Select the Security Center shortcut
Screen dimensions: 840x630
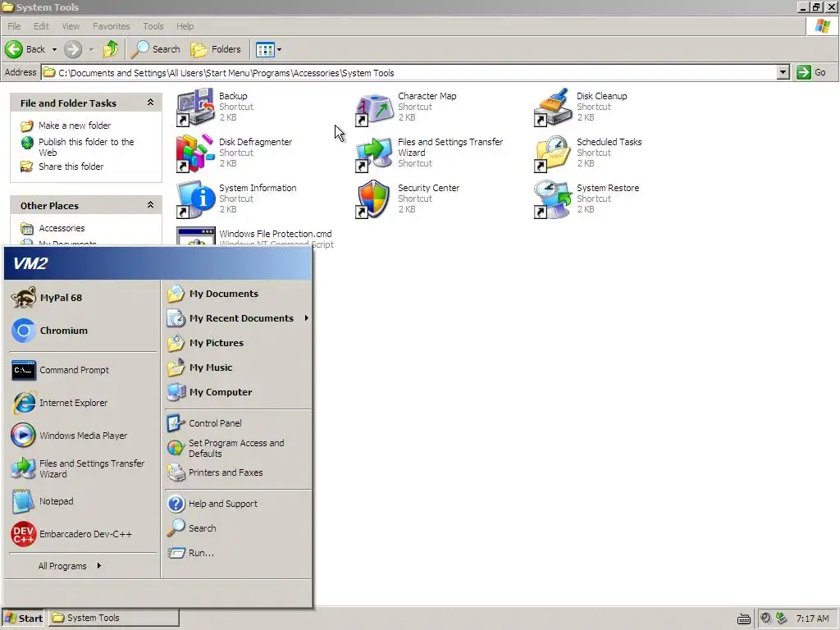(x=407, y=199)
